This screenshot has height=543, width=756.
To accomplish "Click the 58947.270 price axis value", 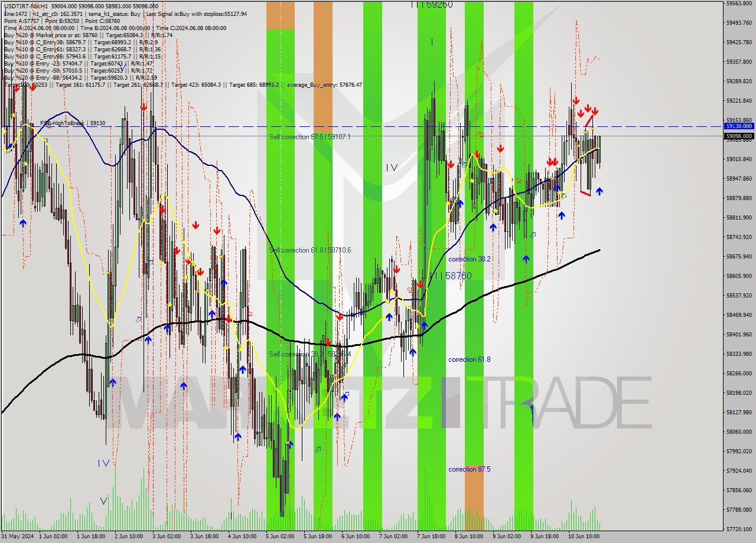I will 739,178.
